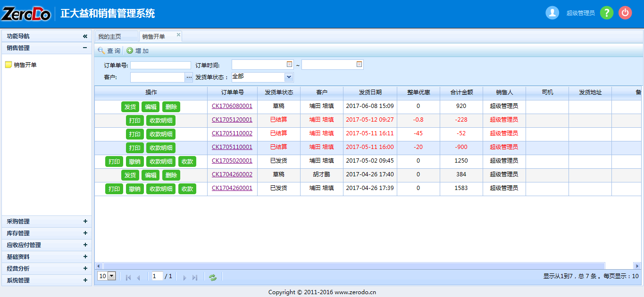Open the 发货单状态 dropdown

coord(289,77)
